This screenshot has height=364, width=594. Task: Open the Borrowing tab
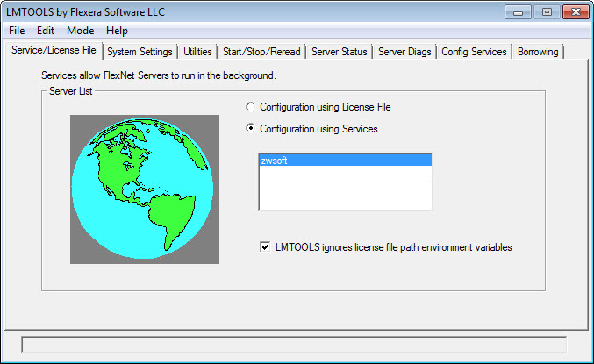(x=538, y=52)
